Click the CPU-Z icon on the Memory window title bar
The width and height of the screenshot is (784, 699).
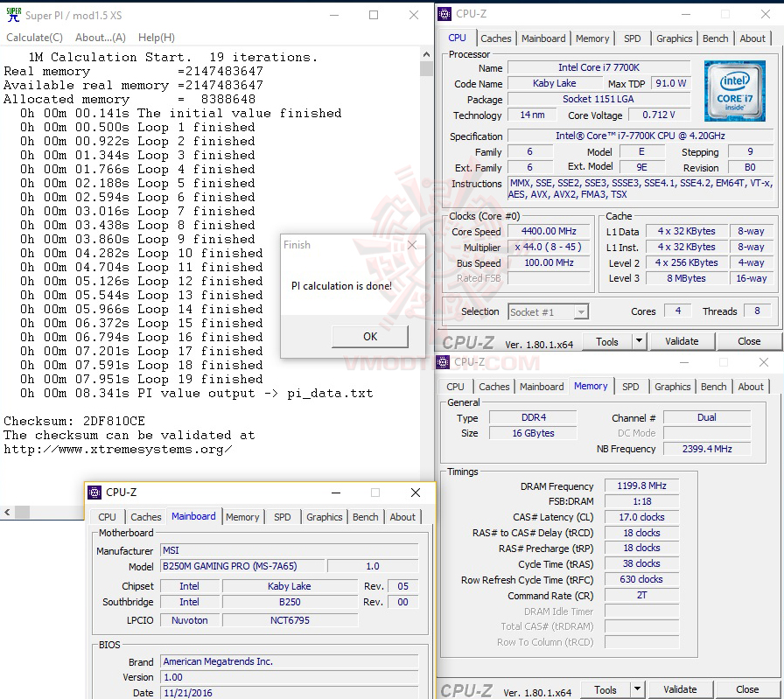click(x=443, y=361)
